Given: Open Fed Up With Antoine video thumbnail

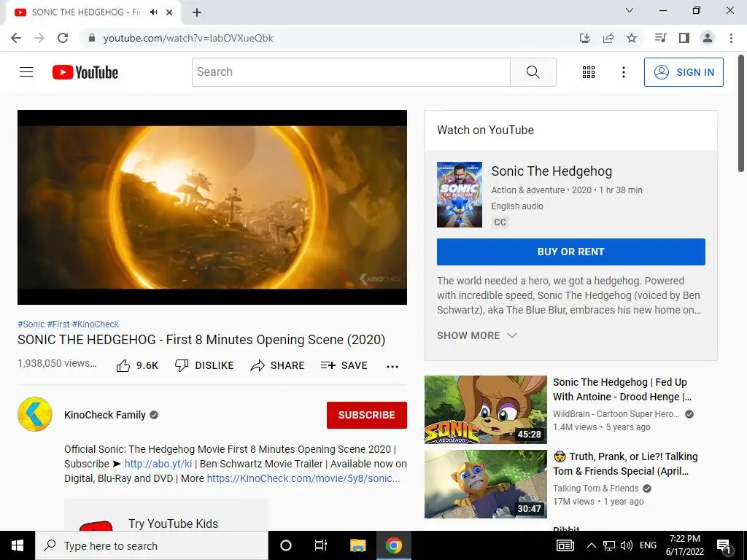Looking at the screenshot, I should pos(485,410).
